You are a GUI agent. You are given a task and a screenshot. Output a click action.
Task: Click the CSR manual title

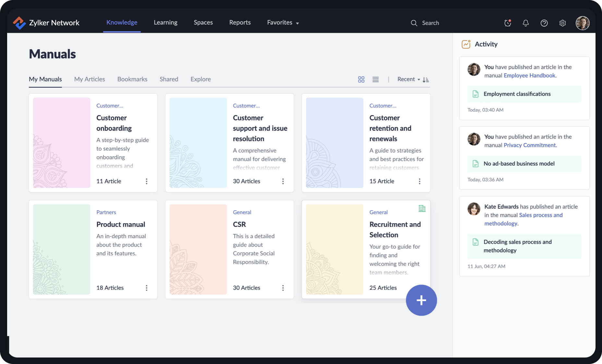[239, 224]
